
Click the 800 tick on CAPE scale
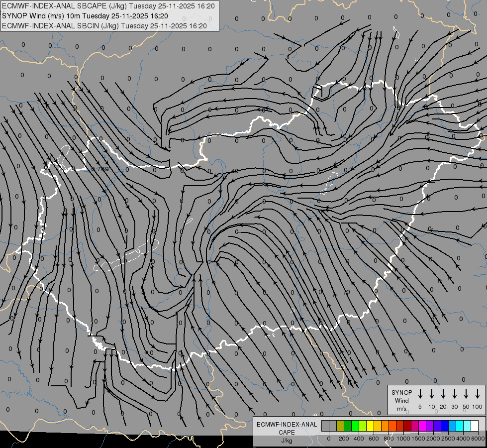pos(389,439)
